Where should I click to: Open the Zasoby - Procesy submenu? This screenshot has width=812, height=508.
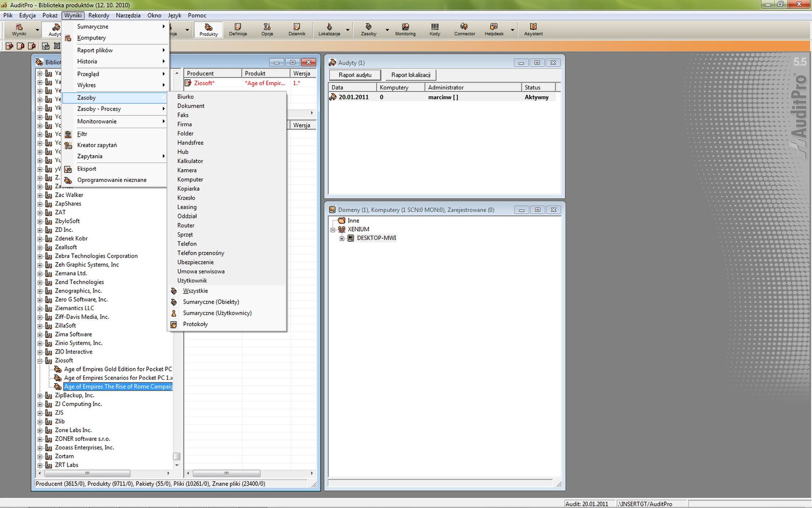115,109
